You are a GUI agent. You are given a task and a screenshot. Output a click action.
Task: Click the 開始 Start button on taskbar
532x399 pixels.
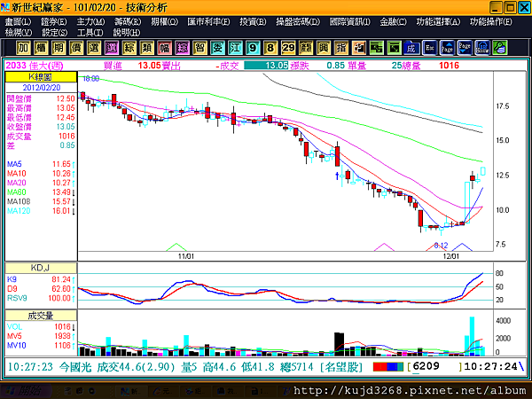[x=26, y=391]
